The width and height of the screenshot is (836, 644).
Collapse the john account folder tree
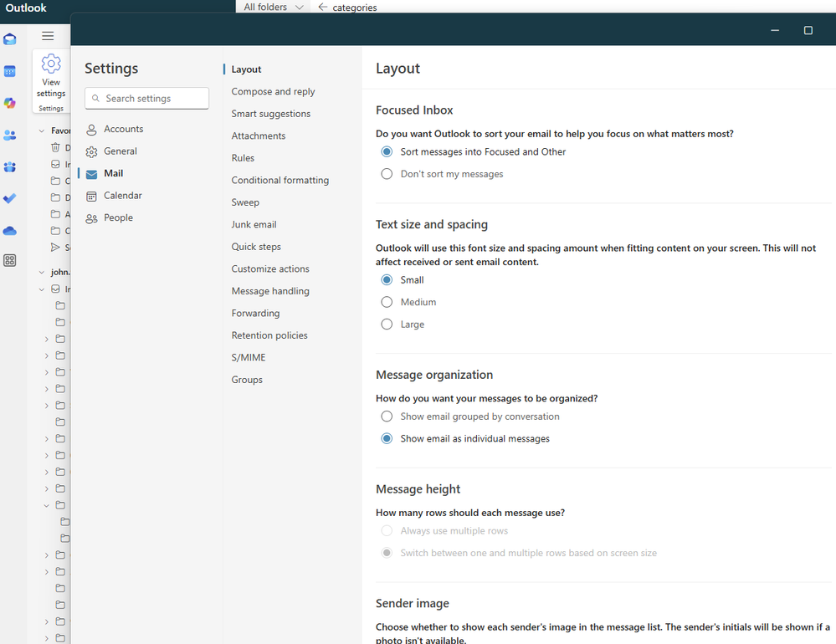[42, 272]
